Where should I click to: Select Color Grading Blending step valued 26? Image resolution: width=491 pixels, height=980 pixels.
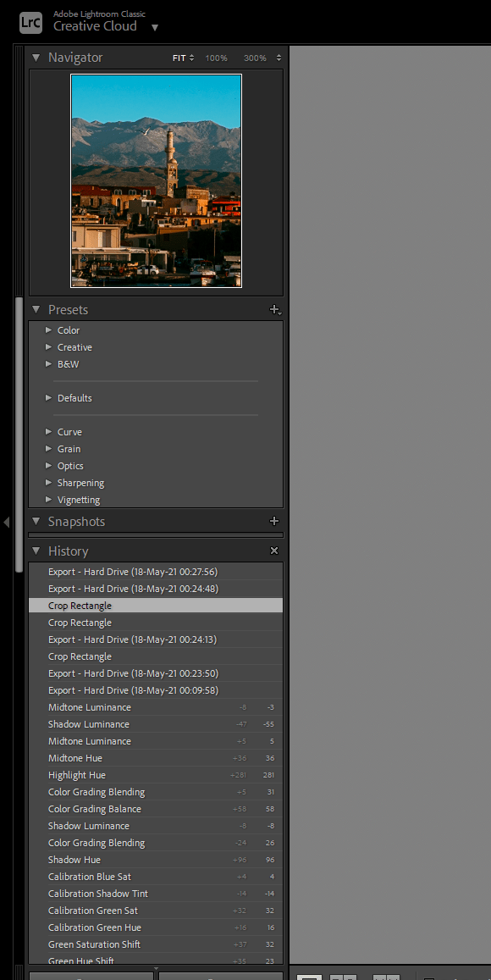[156, 843]
